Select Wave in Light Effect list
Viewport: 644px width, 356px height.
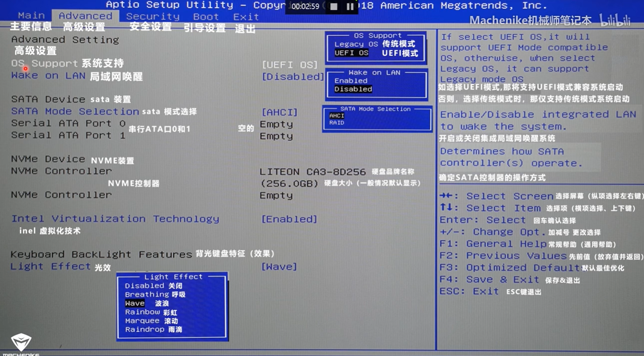[x=135, y=303]
